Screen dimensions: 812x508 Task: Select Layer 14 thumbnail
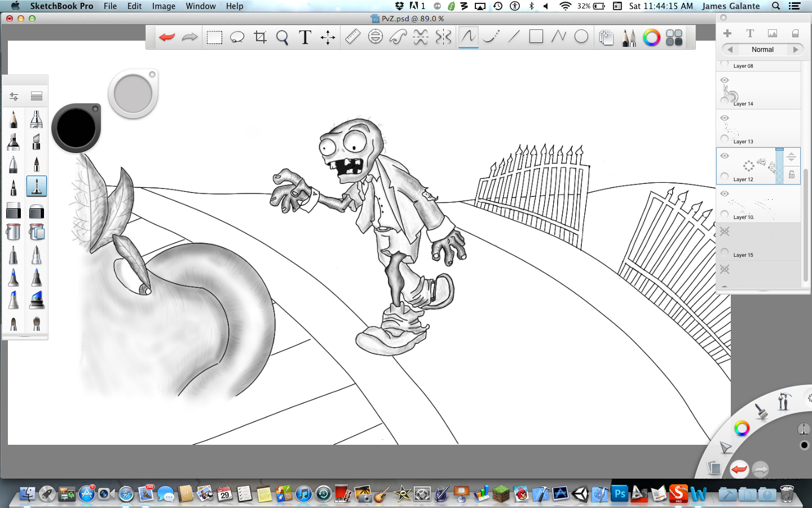[x=731, y=95]
